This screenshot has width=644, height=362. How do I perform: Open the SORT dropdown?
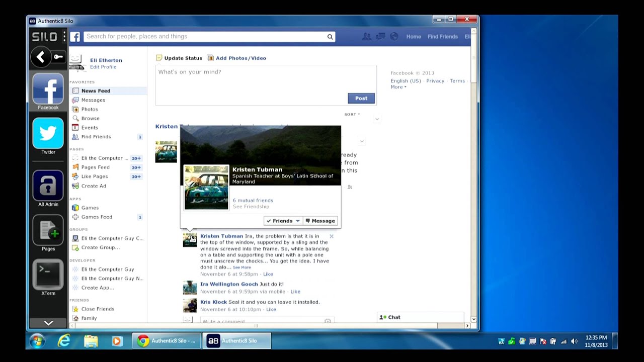pos(352,115)
